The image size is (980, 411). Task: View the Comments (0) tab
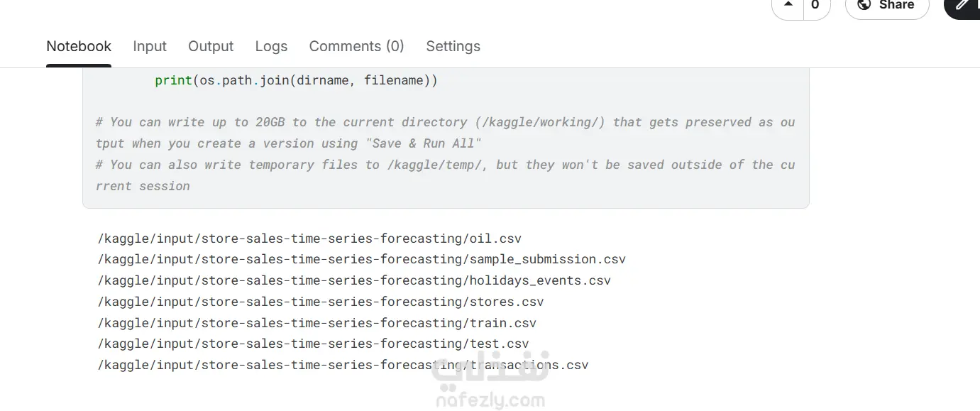point(356,46)
